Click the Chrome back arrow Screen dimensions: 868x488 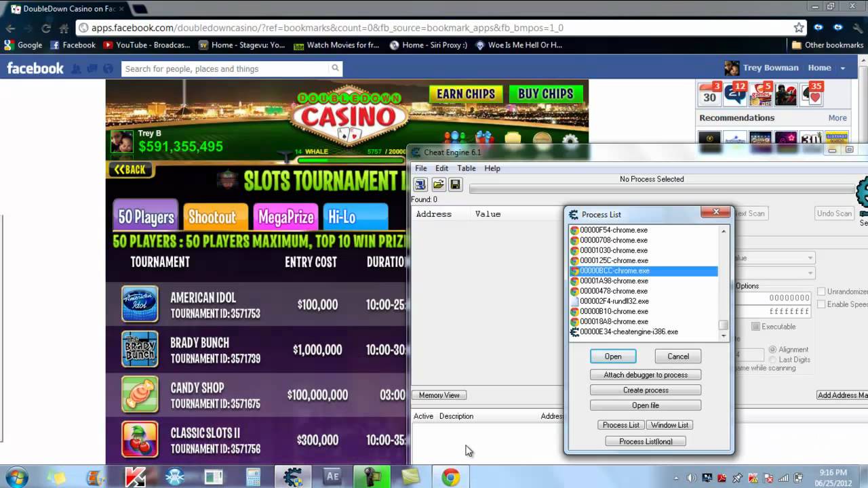click(11, 28)
